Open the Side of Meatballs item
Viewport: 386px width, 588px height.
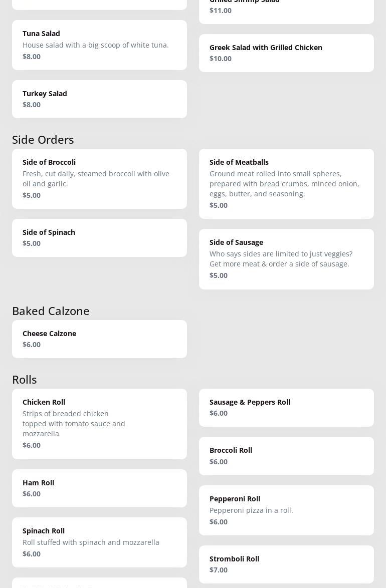(286, 183)
